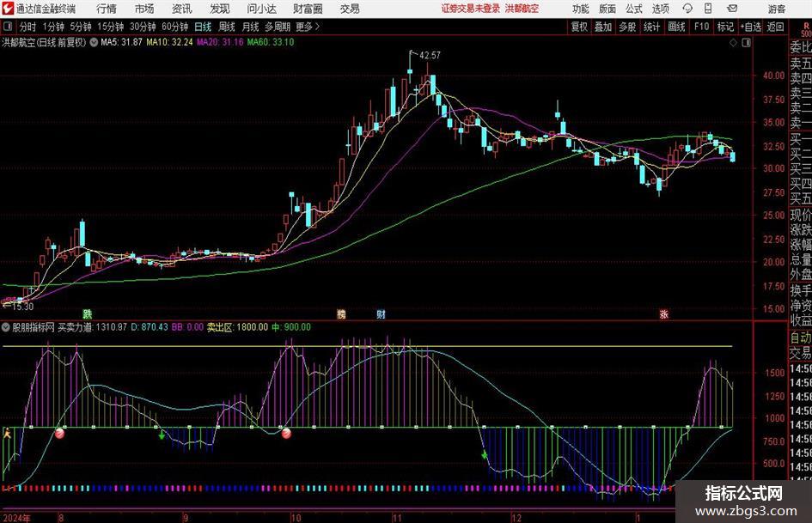Click green down-arrow sell signal near December
Viewport: 812px width, 523px height.
pyautogui.click(x=485, y=455)
